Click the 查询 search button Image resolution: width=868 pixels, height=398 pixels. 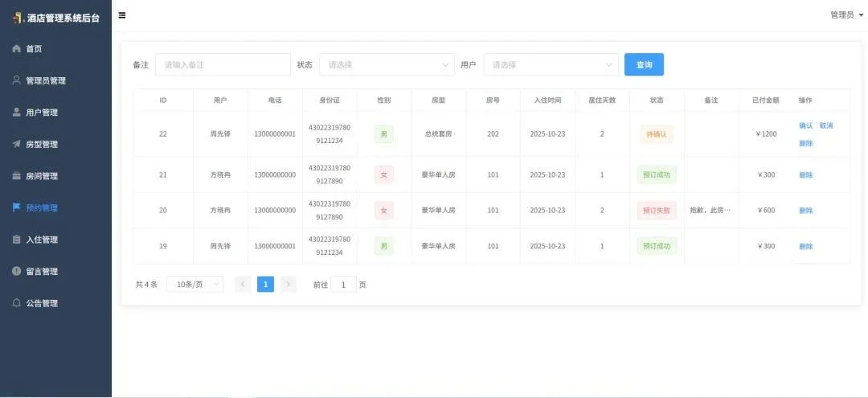(644, 65)
